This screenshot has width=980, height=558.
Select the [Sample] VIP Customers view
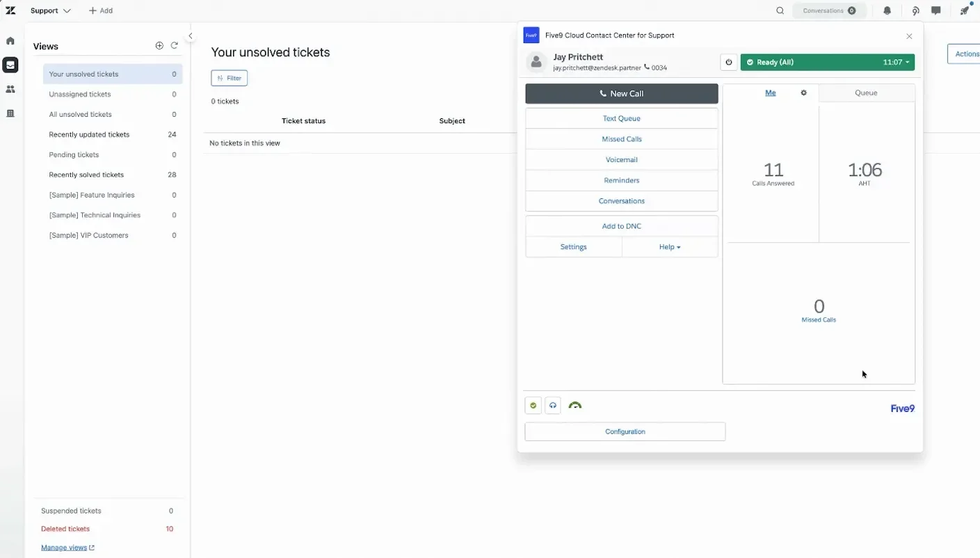click(113, 235)
